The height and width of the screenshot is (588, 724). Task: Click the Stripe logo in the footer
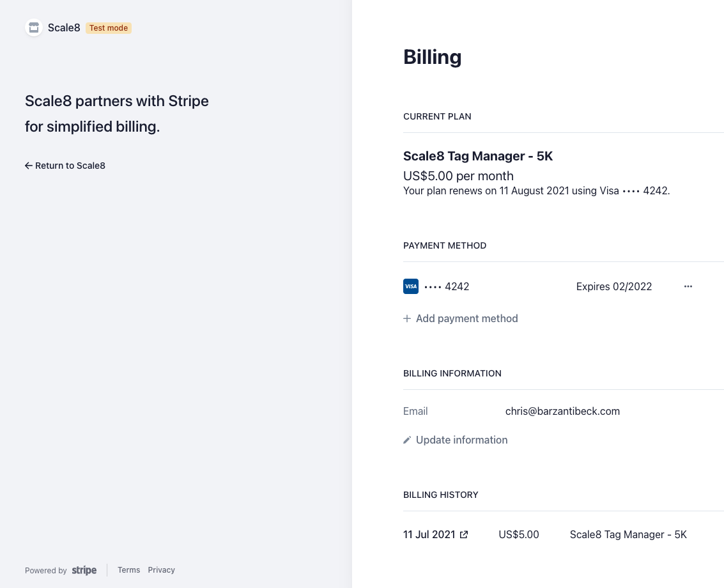coord(84,570)
